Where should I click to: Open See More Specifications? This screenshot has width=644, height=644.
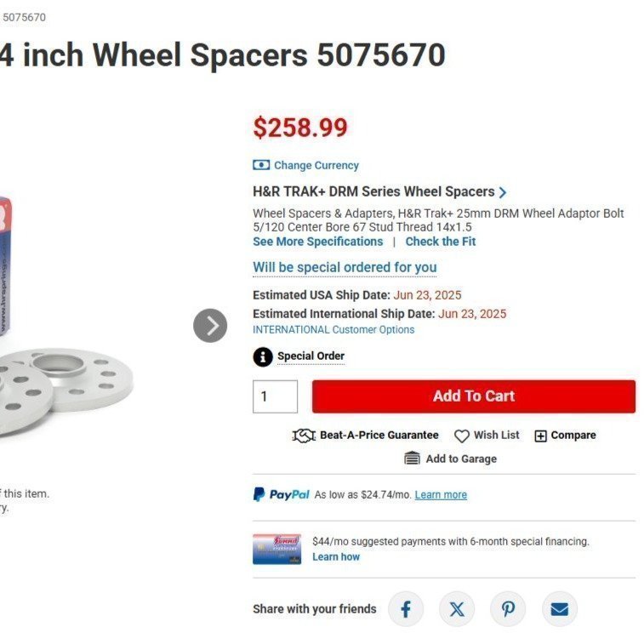coord(317,242)
